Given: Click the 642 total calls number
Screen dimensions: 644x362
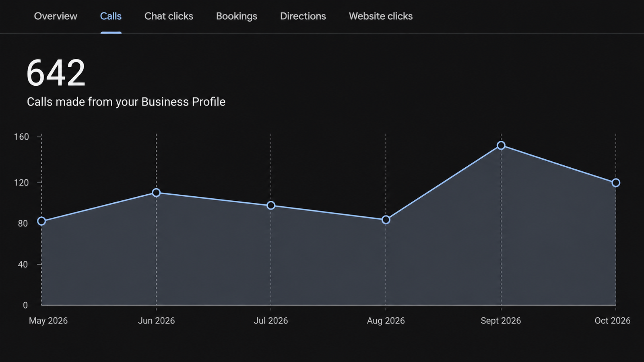Looking at the screenshot, I should click(56, 73).
